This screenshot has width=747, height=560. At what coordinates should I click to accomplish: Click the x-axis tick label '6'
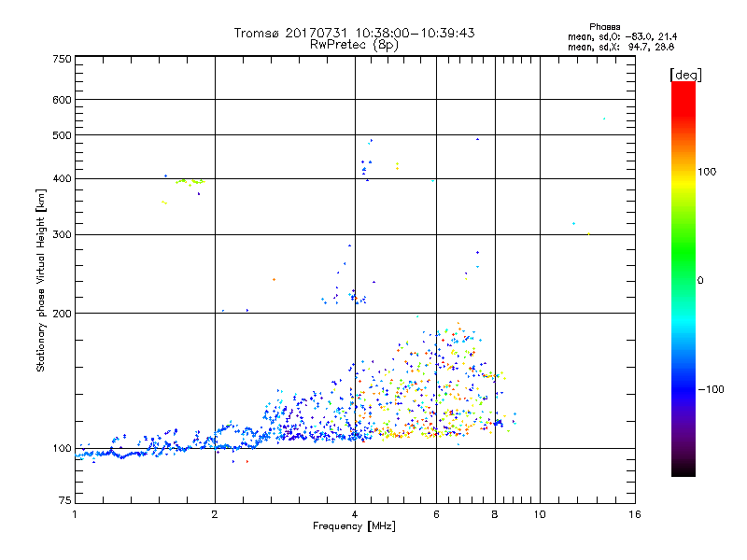436,514
